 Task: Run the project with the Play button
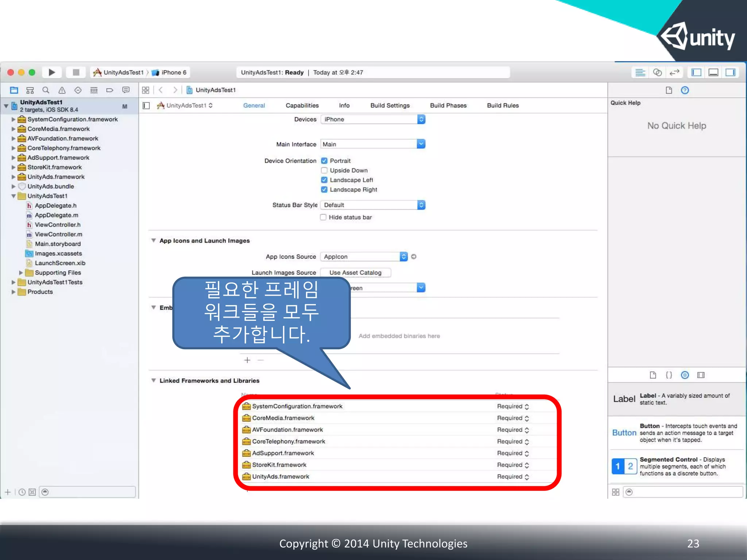pos(52,72)
